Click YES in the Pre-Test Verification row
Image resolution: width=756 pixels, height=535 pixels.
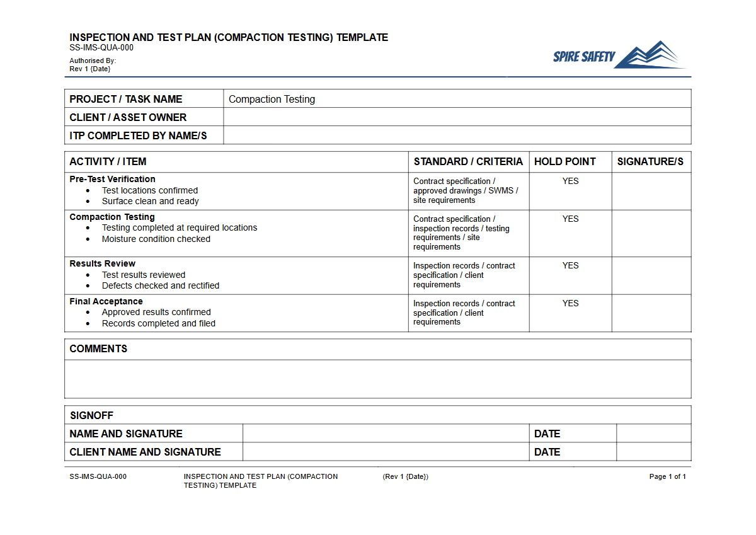tap(571, 181)
